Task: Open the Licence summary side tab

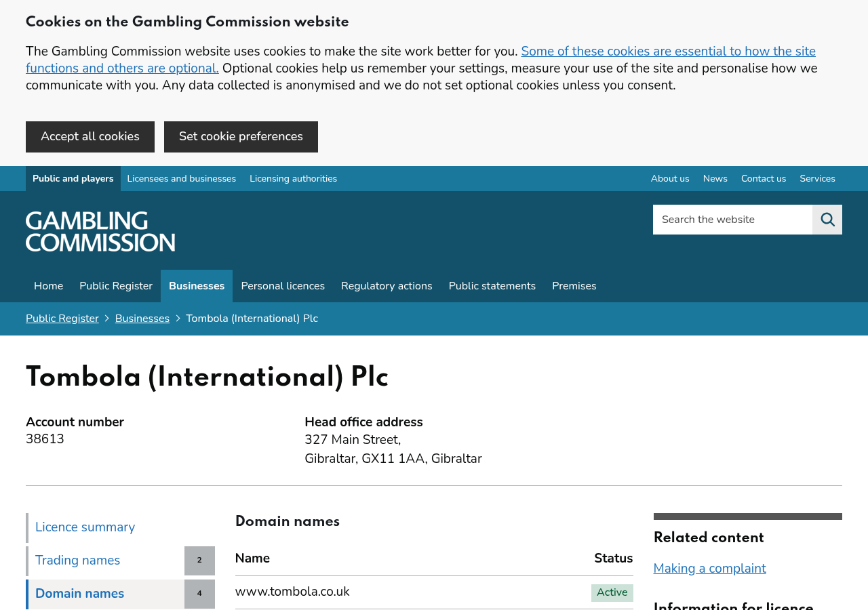Action: (121, 527)
